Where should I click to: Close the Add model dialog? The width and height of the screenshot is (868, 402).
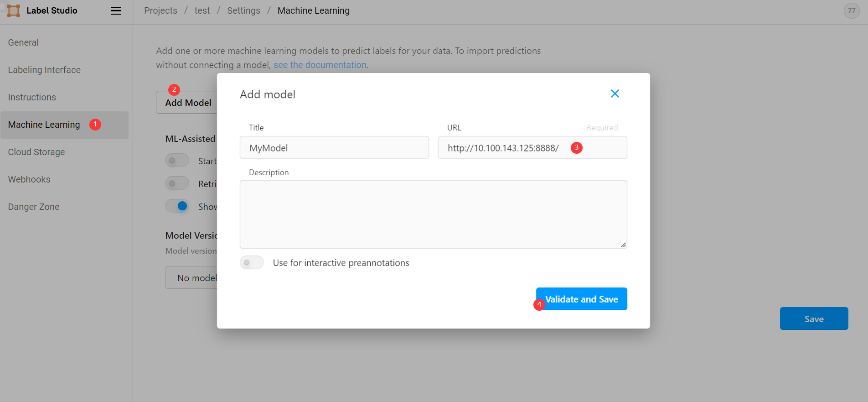(615, 94)
